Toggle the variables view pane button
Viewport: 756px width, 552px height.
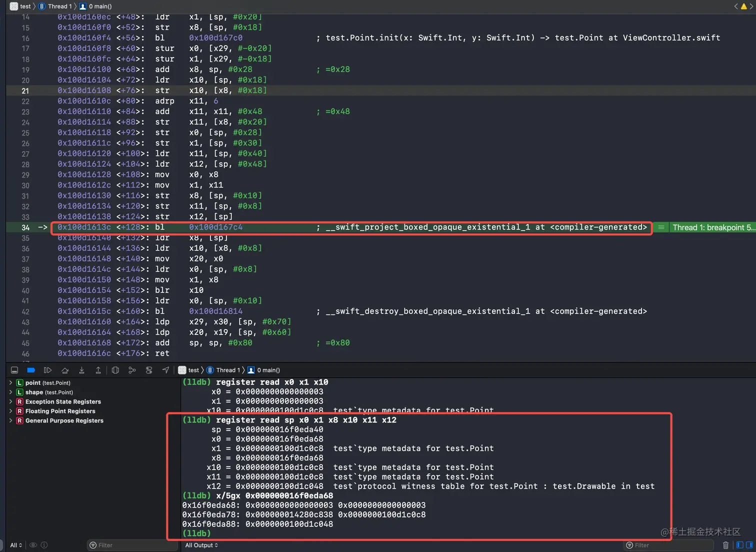coord(740,545)
